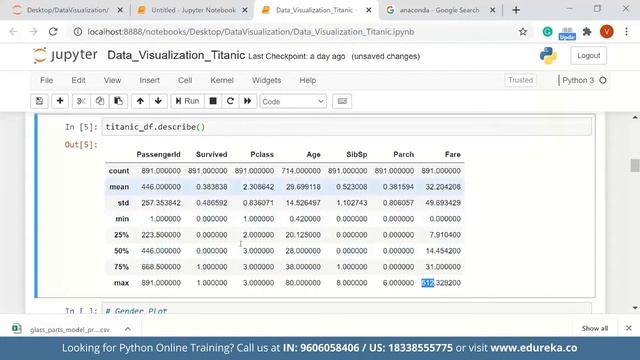Image resolution: width=640 pixels, height=360 pixels.
Task: Open the Grammarly extension icon
Action: tap(547, 32)
